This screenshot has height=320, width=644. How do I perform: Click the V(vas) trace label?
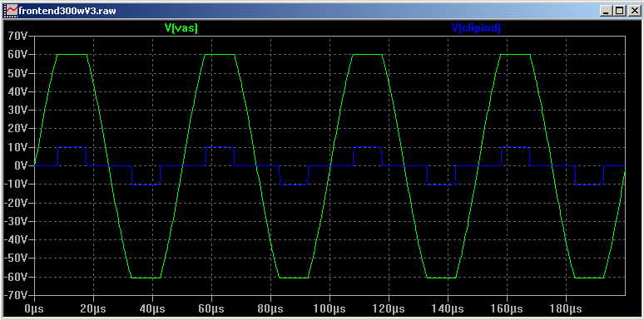click(x=181, y=28)
